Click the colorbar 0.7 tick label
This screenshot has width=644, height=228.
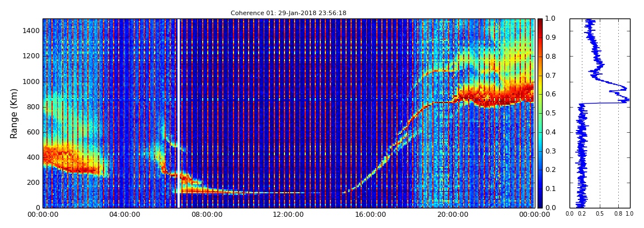pyautogui.click(x=549, y=76)
